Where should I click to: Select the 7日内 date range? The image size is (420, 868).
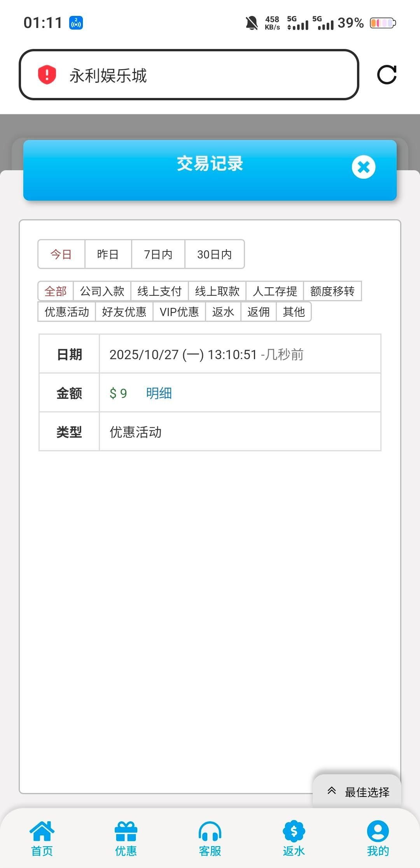pos(158,254)
